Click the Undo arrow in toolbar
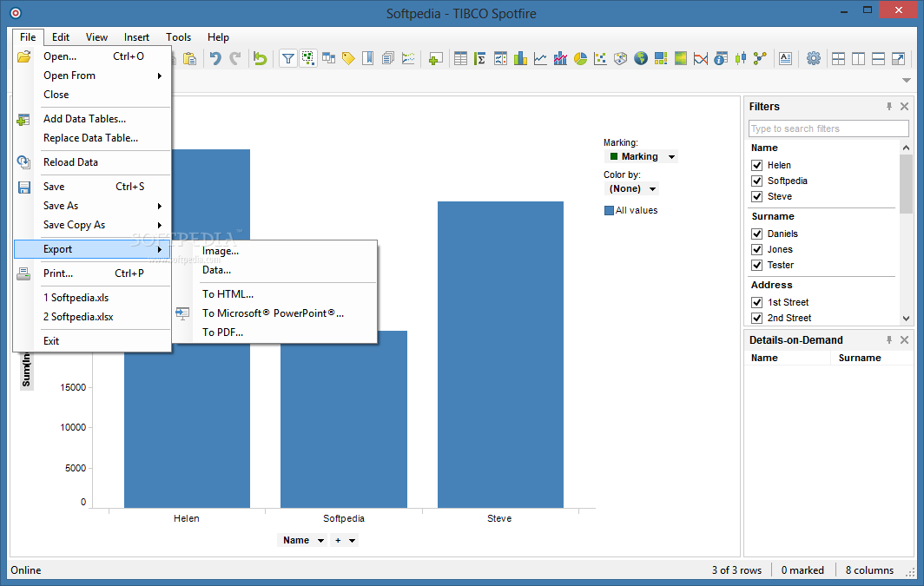 [x=215, y=58]
